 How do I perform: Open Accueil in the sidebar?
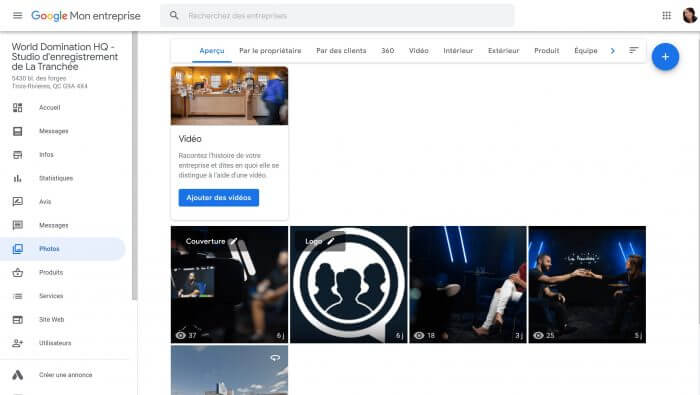(x=50, y=108)
